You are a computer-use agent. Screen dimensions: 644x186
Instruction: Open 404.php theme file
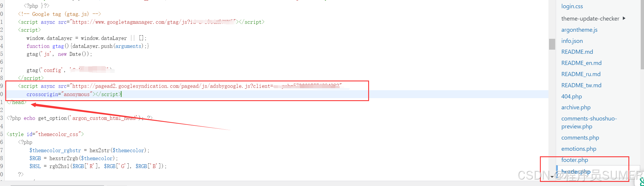[571, 97]
